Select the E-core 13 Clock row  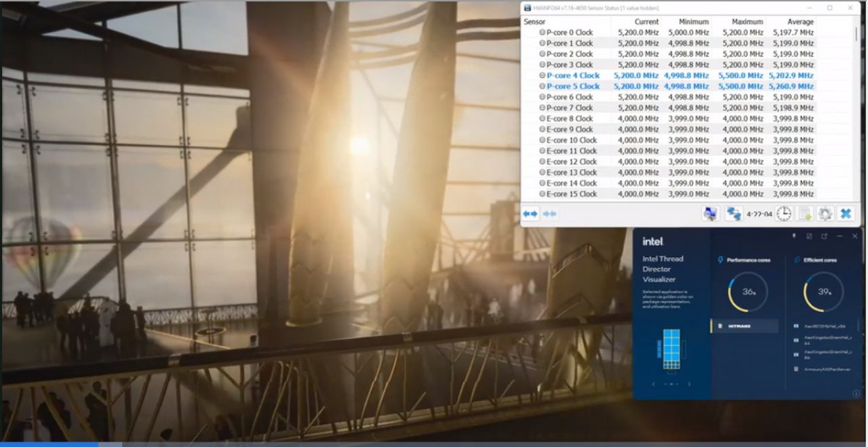tap(669, 172)
